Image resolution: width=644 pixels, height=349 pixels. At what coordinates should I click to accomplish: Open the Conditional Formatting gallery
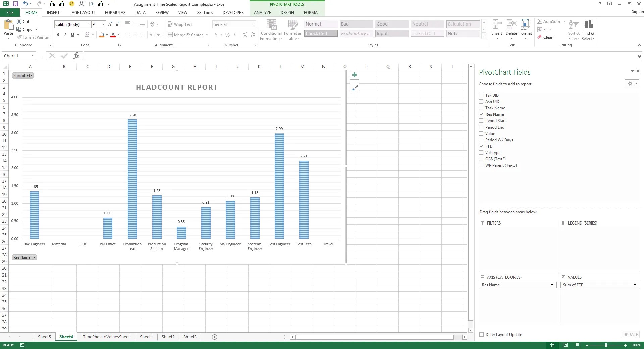coord(271,30)
